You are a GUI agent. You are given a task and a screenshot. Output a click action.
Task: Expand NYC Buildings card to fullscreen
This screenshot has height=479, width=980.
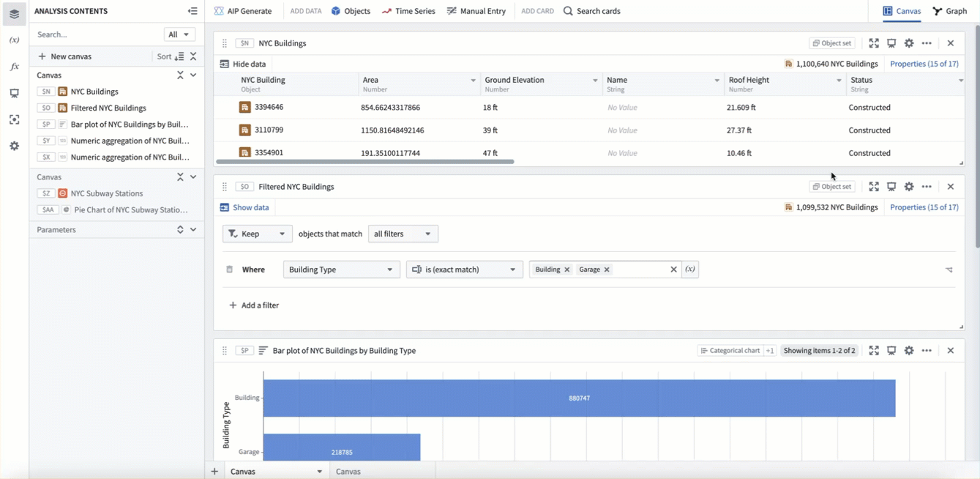click(x=874, y=43)
